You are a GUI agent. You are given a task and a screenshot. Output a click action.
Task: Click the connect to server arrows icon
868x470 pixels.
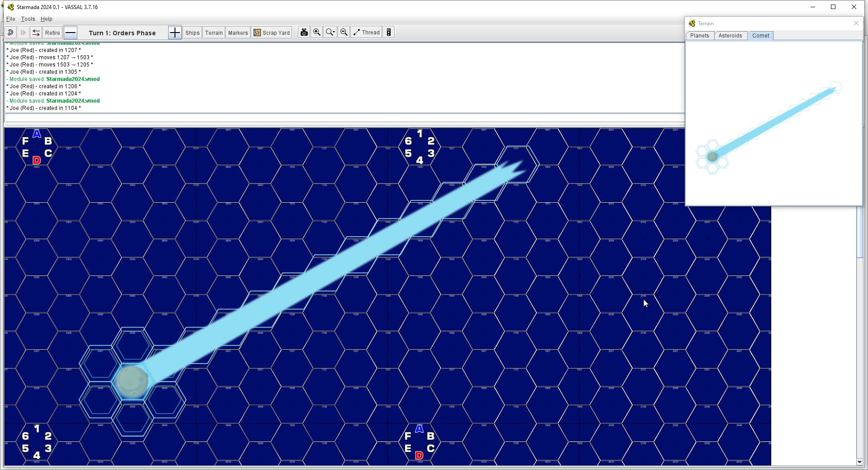[x=36, y=33]
